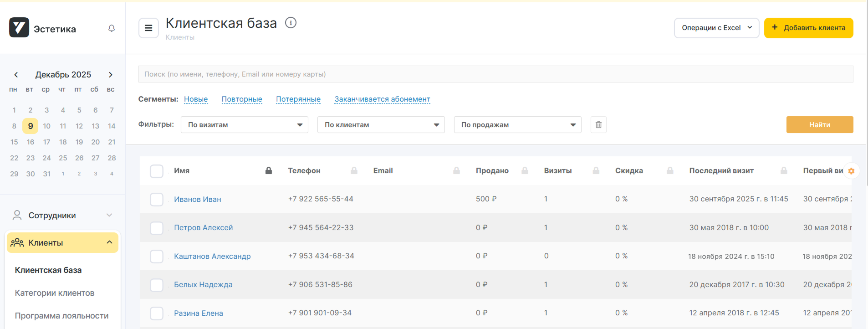This screenshot has height=329, width=868.
Task: Open the По визитам filter dropdown
Action: coord(245,125)
